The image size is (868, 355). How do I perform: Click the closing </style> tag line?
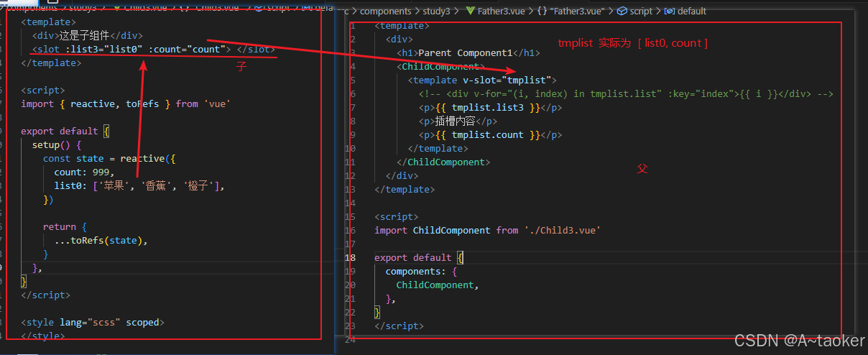(x=43, y=336)
